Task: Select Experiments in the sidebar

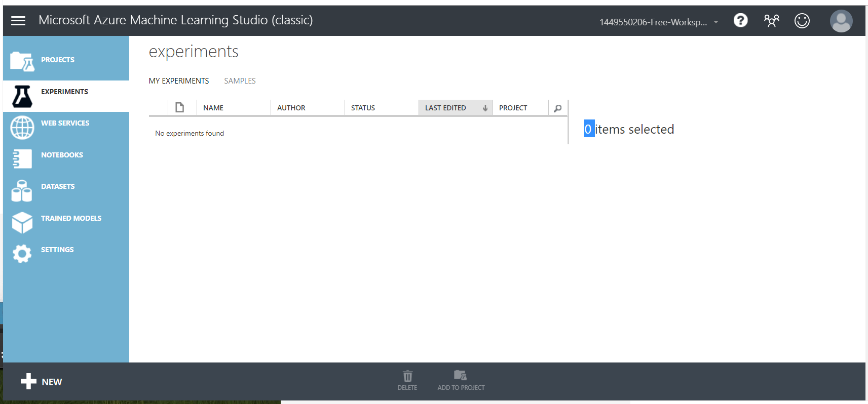Action: click(64, 92)
